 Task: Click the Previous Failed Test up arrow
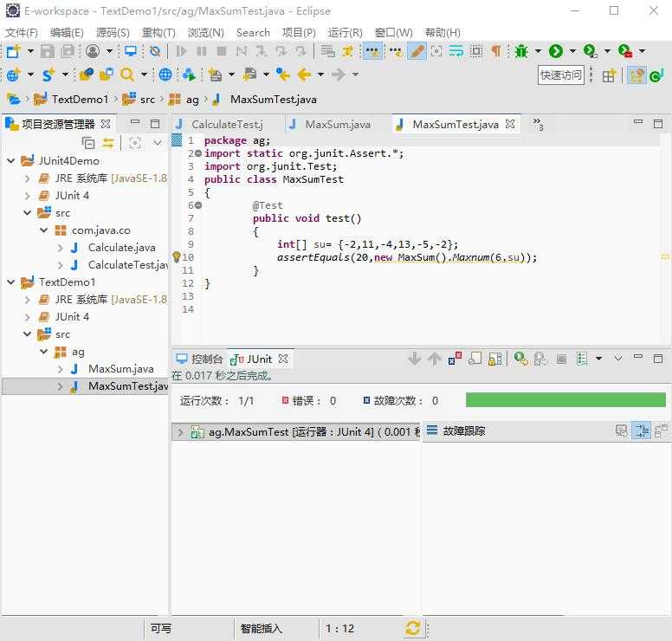(x=434, y=359)
